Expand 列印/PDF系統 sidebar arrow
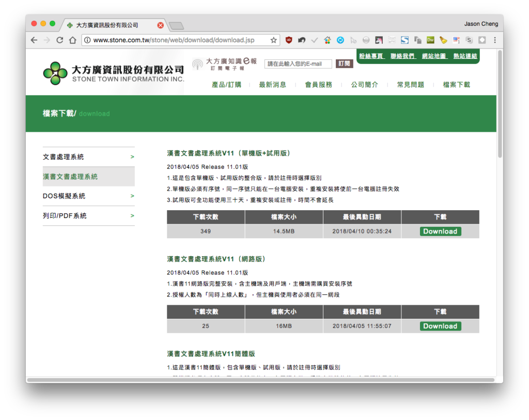This screenshot has height=420, width=529. (x=132, y=215)
